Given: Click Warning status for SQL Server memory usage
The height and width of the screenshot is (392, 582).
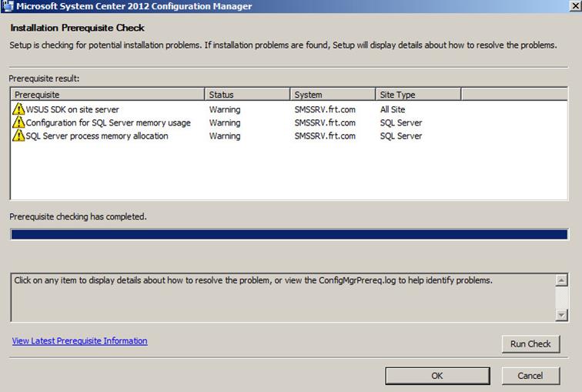Looking at the screenshot, I should (x=225, y=122).
